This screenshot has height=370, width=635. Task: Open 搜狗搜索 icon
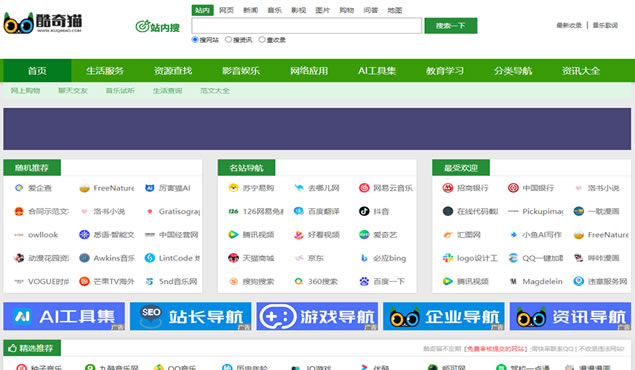click(x=233, y=281)
